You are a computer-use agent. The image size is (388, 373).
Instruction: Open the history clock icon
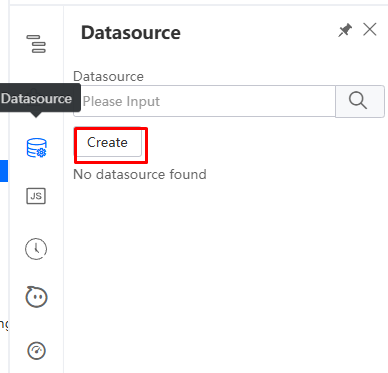[36, 249]
